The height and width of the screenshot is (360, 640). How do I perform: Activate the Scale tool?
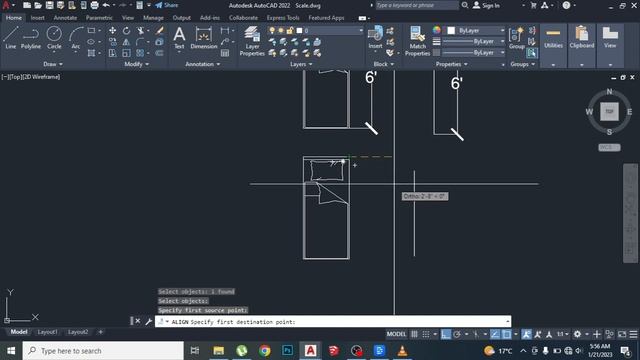[127, 53]
